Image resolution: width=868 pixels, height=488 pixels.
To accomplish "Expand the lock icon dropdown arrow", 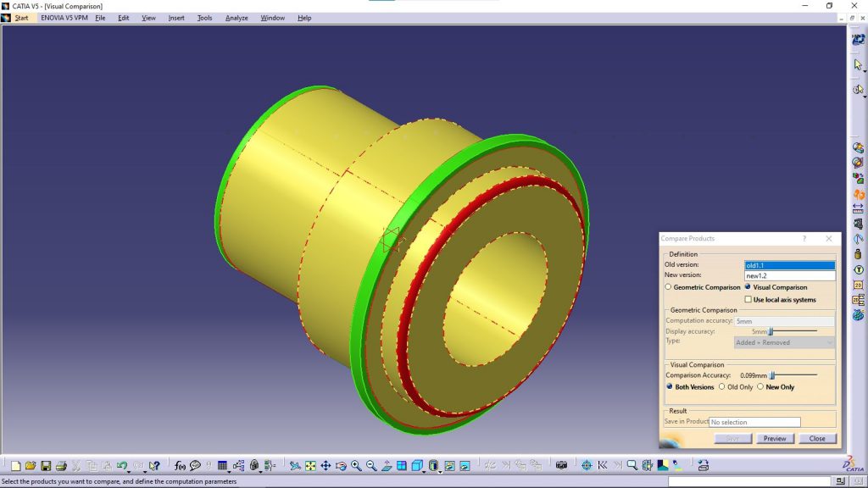I will (261, 471).
